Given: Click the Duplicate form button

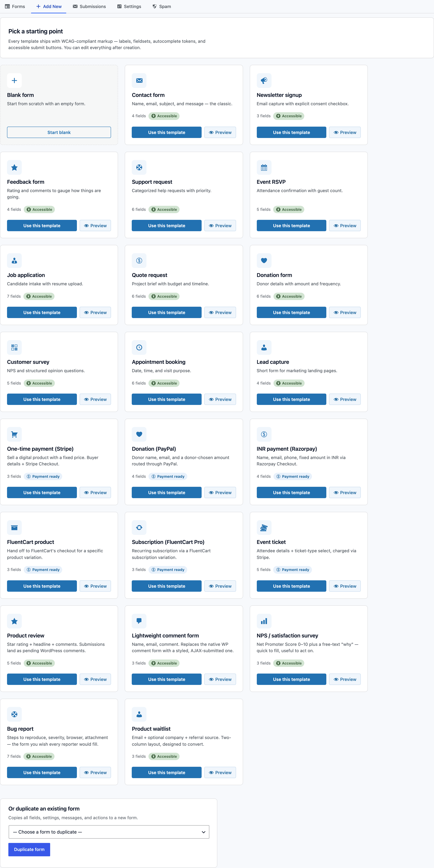Looking at the screenshot, I should (x=29, y=849).
